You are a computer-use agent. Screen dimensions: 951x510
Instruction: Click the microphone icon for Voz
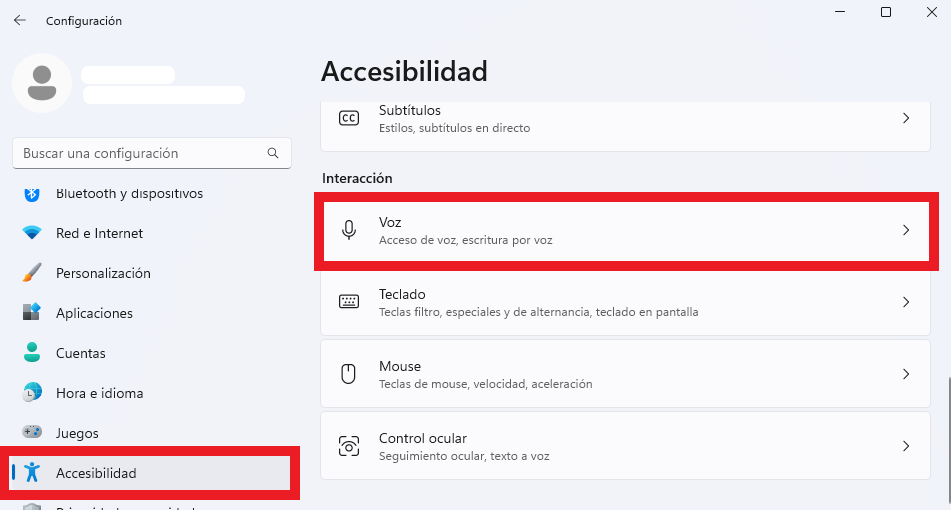point(349,230)
